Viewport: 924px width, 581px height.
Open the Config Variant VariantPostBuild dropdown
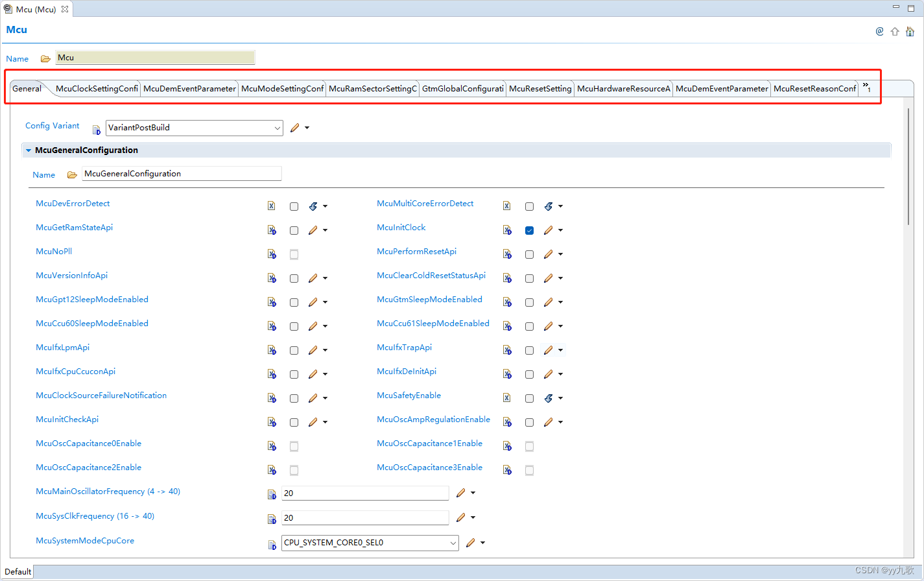(194, 128)
